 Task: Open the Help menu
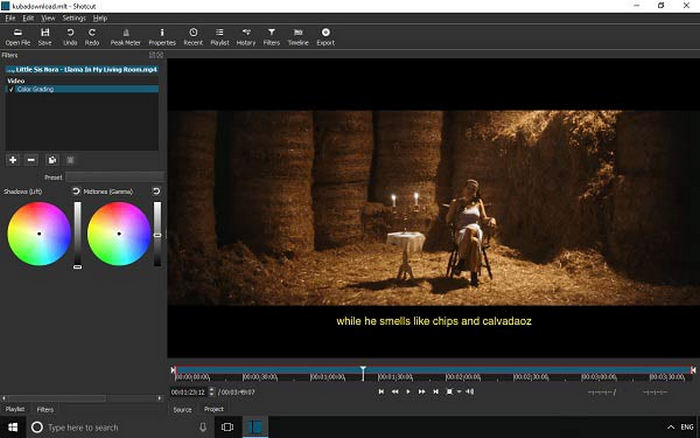(x=100, y=18)
